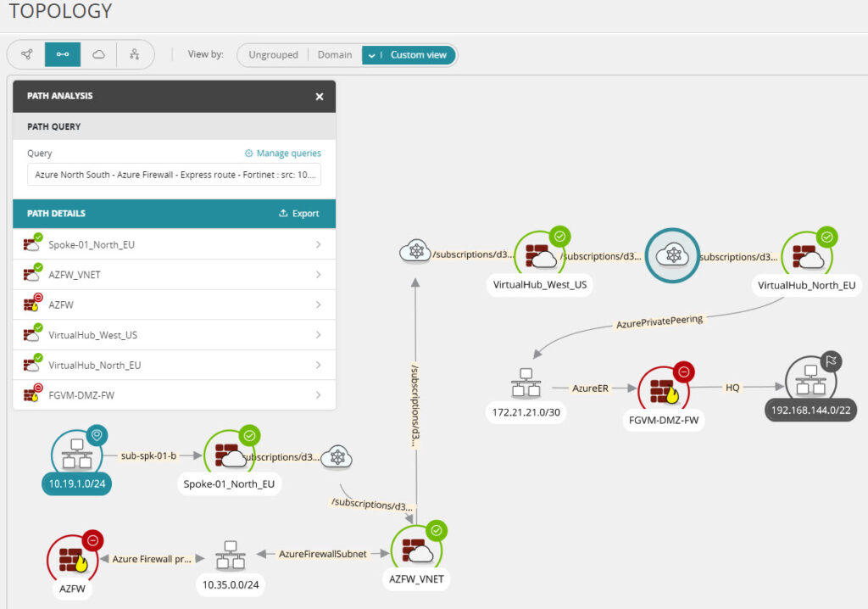The image size is (868, 609).
Task: Expand Spoke-01_North_EU path details row
Action: point(174,244)
